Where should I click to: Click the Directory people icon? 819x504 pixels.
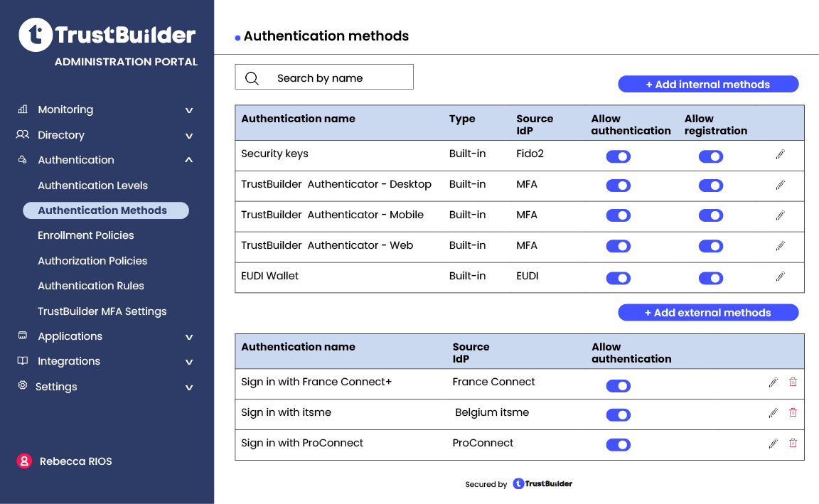point(23,134)
